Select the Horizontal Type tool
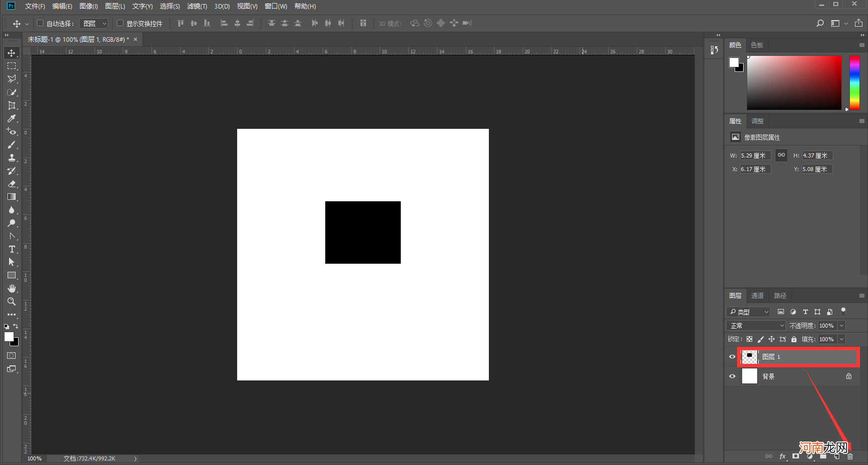Screen dimensions: 868x465 coord(12,249)
